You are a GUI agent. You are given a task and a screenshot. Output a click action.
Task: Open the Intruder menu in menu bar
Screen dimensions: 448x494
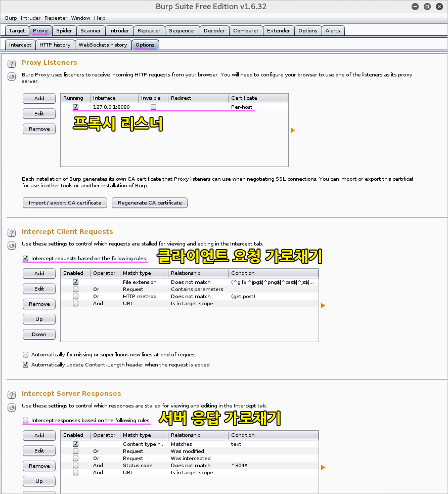pyautogui.click(x=30, y=18)
